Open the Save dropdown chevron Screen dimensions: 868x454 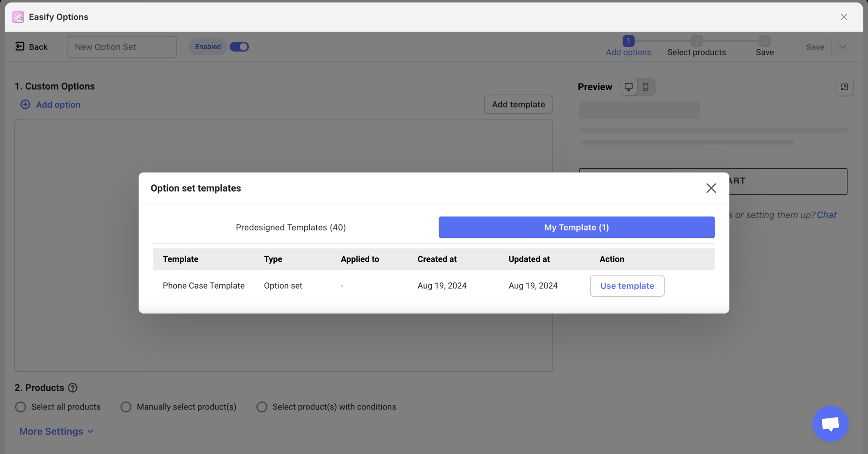coord(843,47)
